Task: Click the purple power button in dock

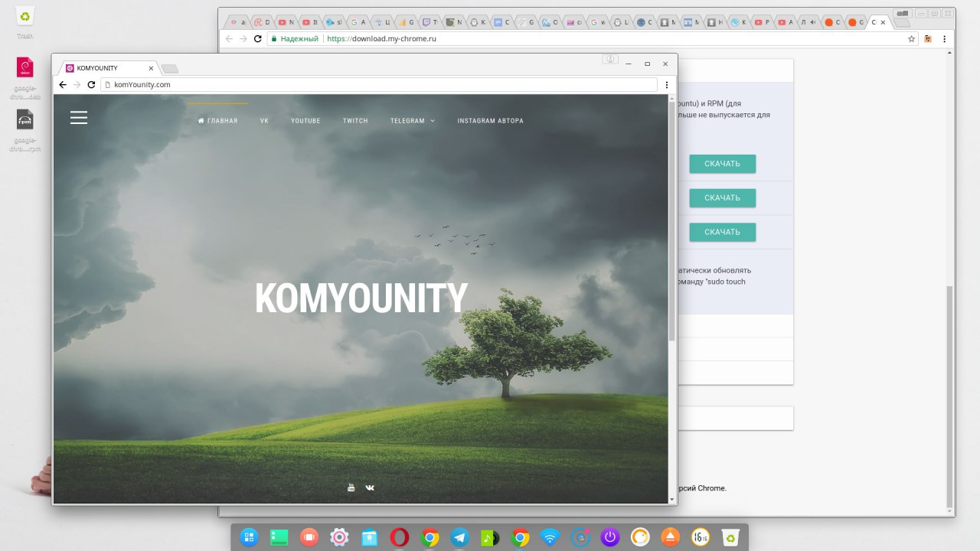Action: pos(609,537)
